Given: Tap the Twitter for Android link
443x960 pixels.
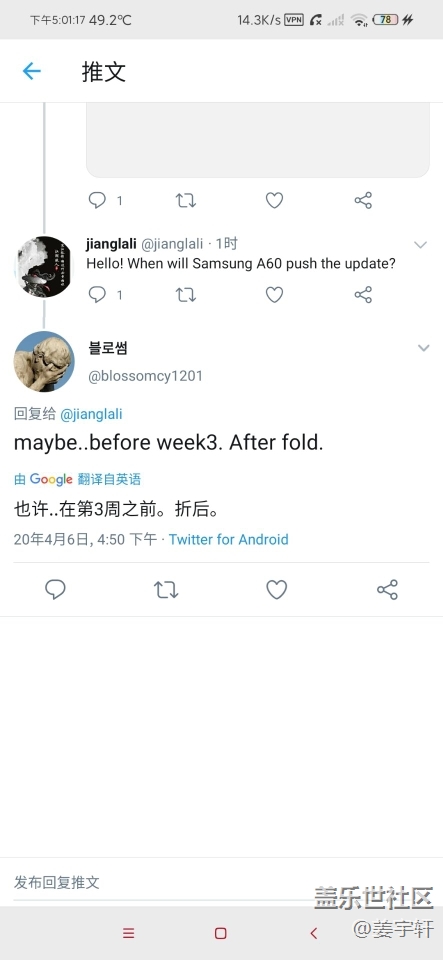Looking at the screenshot, I should click(228, 539).
